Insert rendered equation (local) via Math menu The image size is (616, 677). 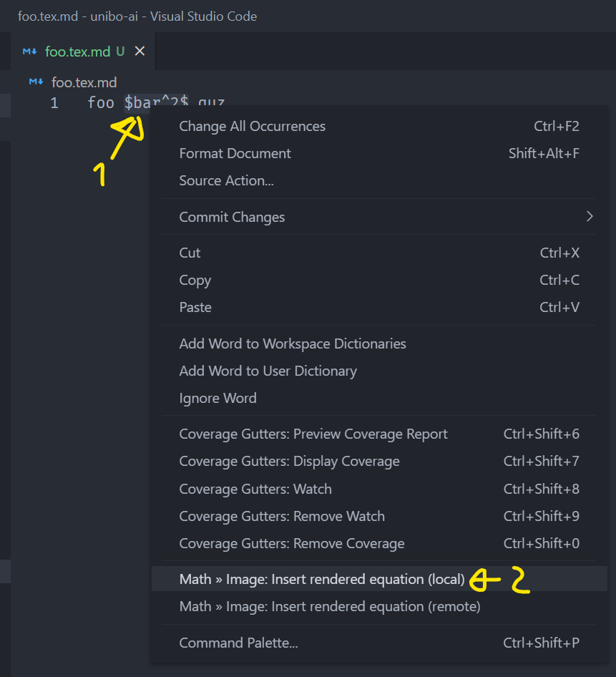pyautogui.click(x=379, y=579)
